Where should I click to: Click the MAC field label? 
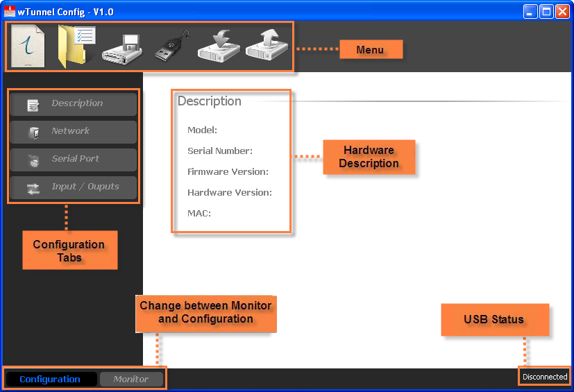click(x=199, y=213)
